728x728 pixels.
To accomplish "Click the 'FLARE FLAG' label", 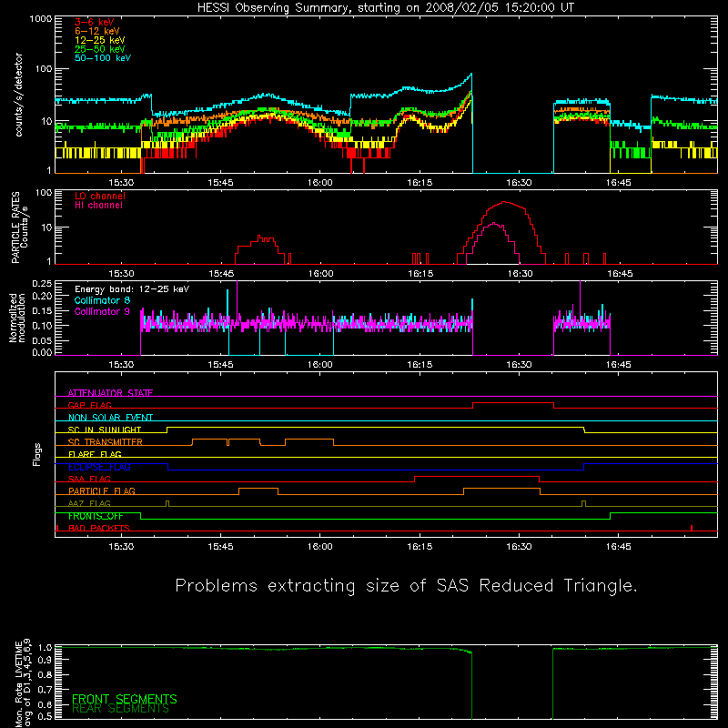I will pyautogui.click(x=95, y=454).
